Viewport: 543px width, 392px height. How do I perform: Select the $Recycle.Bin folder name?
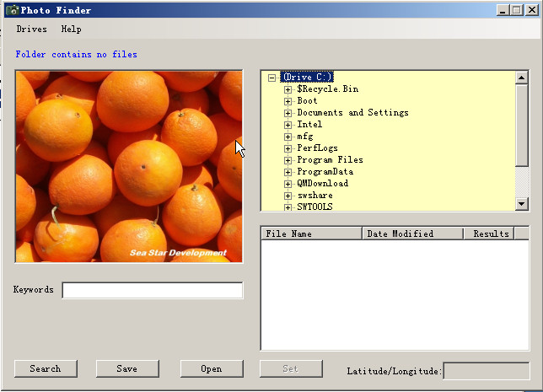328,89
